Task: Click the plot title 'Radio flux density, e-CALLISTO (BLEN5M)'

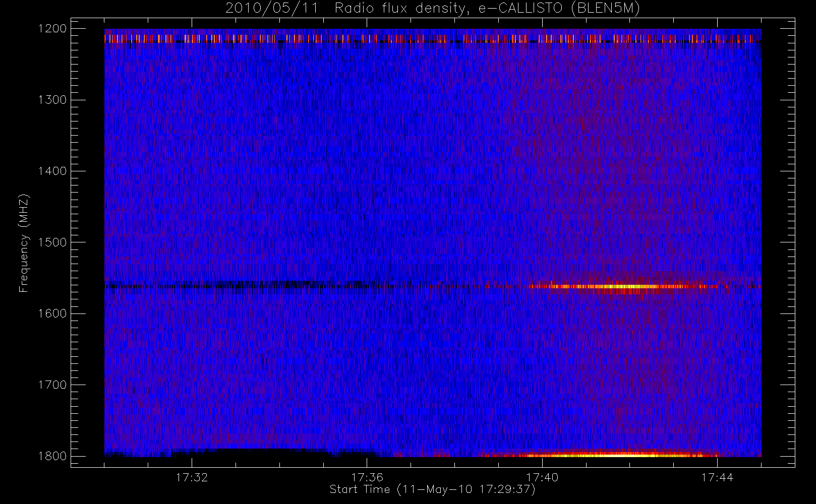Action: point(487,9)
